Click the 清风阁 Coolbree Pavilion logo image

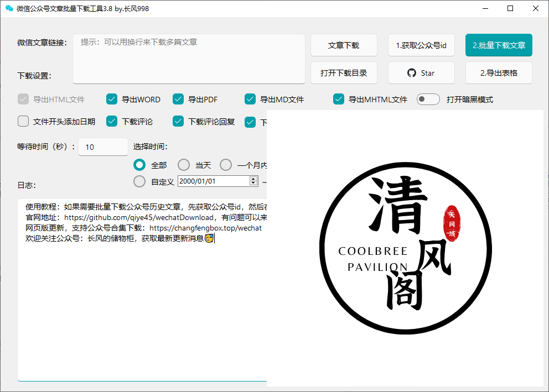(x=405, y=248)
